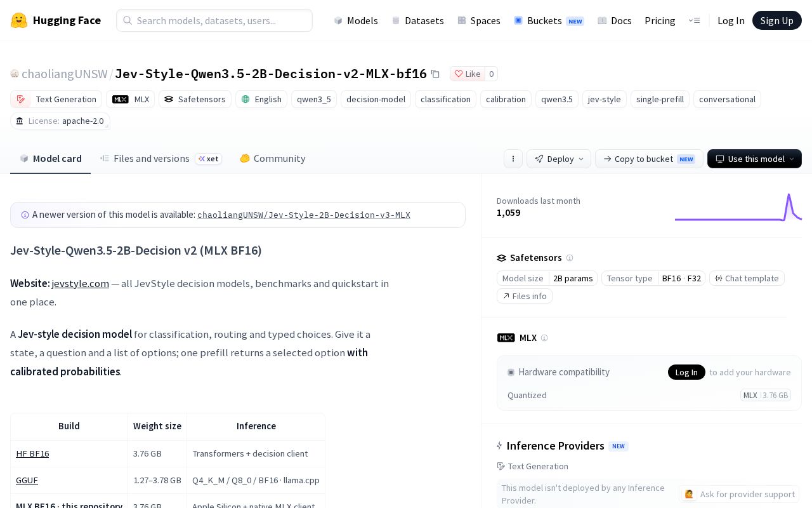
Task: Open the Chat template viewer
Action: point(747,278)
